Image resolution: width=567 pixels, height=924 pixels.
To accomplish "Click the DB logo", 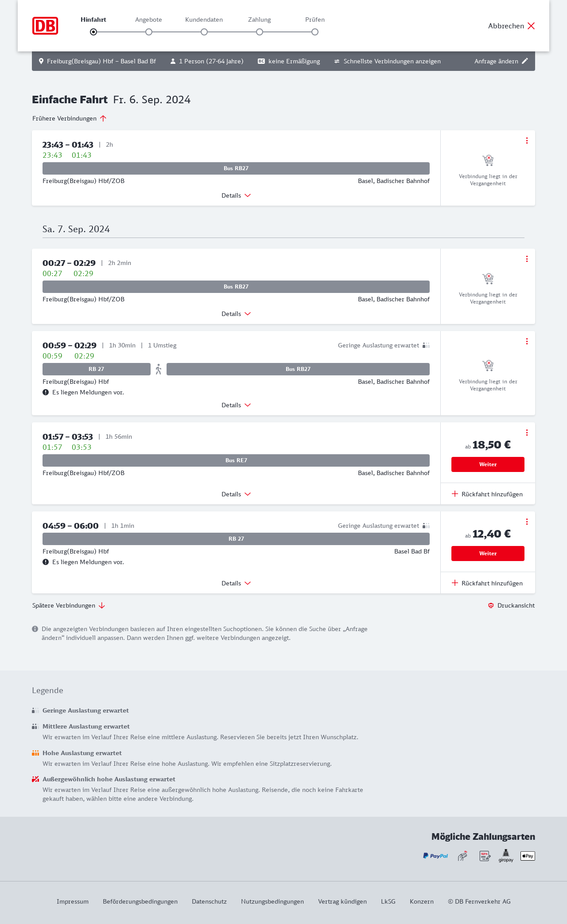I will point(45,26).
